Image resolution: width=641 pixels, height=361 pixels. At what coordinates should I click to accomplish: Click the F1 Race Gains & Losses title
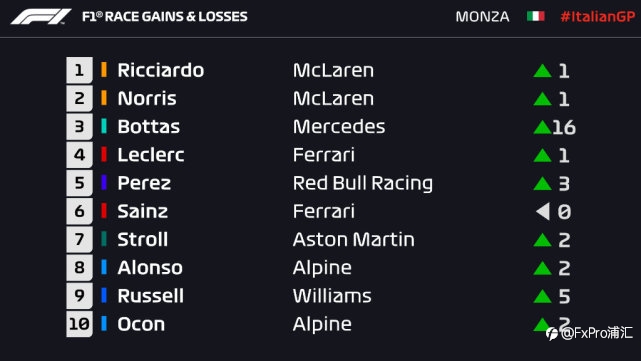[x=165, y=17]
